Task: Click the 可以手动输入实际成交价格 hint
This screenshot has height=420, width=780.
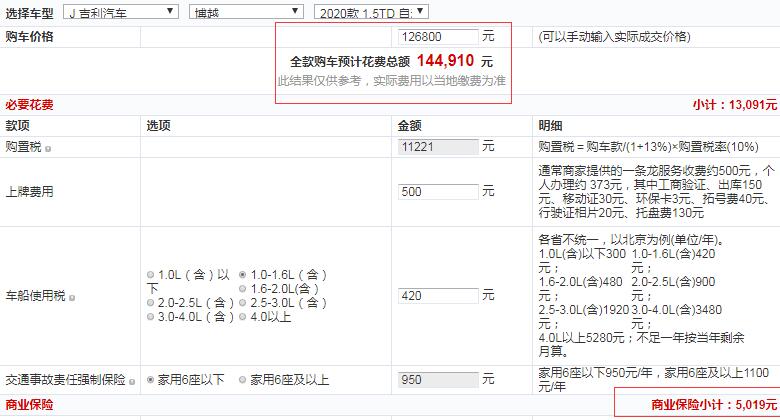Action: tap(614, 37)
